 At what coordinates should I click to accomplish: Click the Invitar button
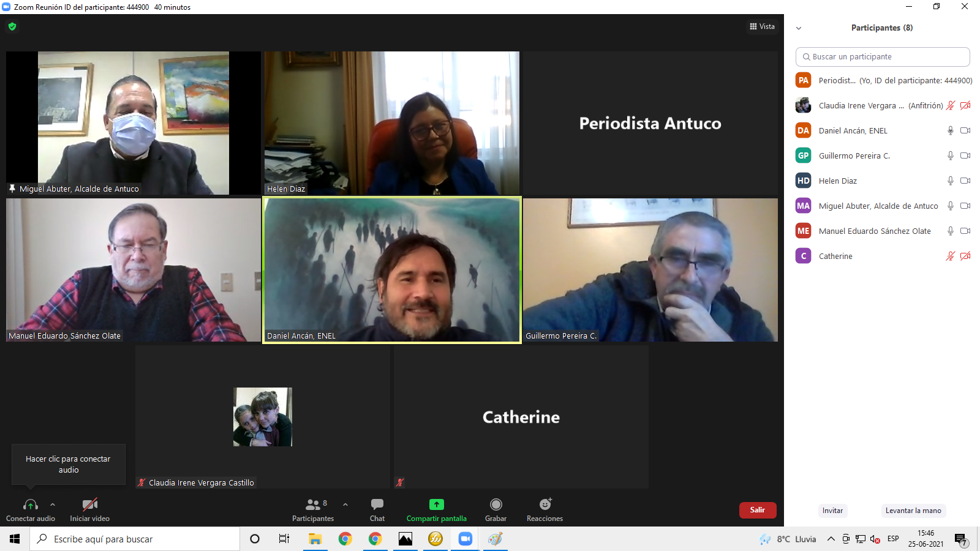click(832, 511)
